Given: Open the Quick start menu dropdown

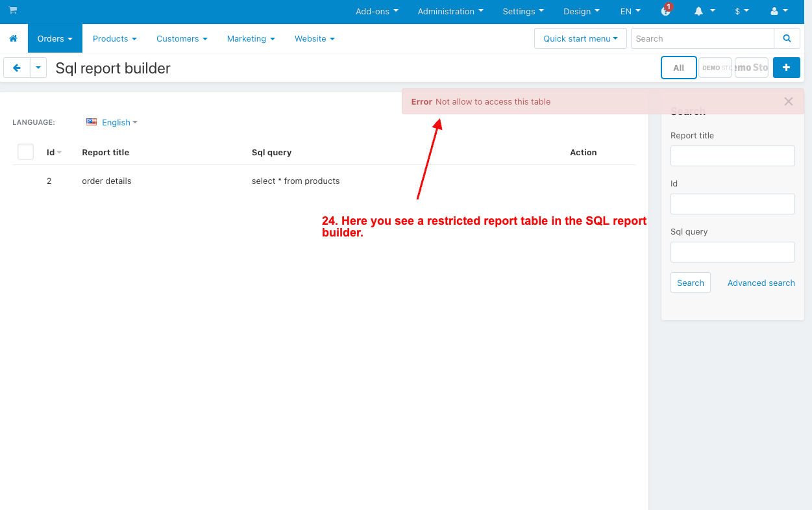Looking at the screenshot, I should click(x=580, y=38).
